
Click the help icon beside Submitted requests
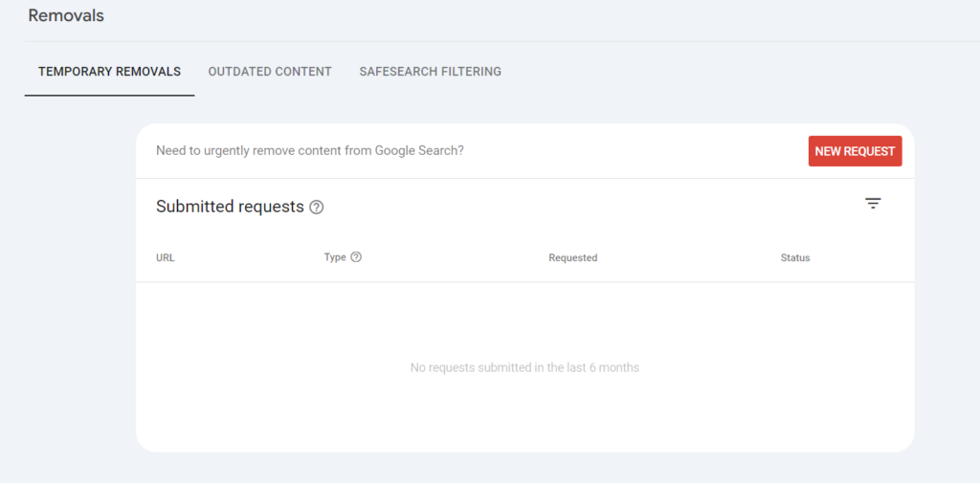tap(317, 208)
